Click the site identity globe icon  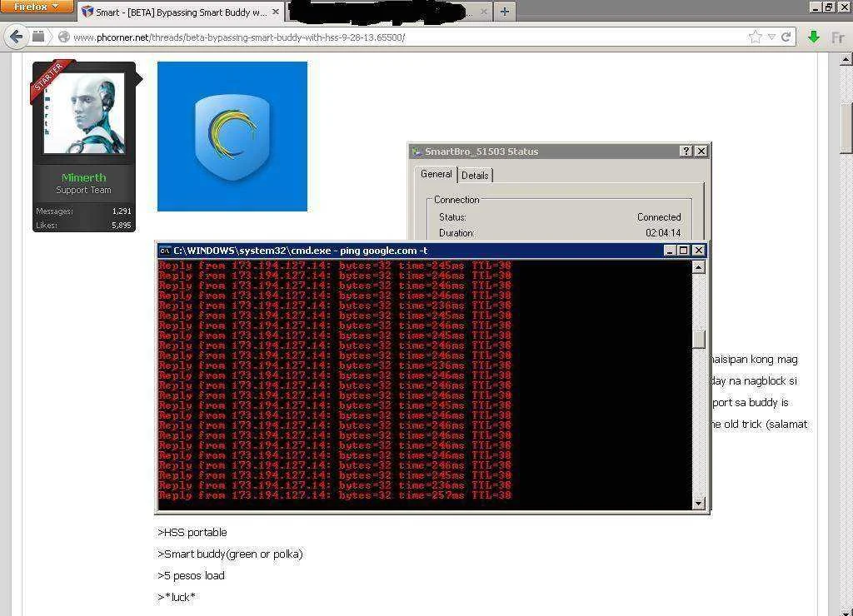(63, 37)
